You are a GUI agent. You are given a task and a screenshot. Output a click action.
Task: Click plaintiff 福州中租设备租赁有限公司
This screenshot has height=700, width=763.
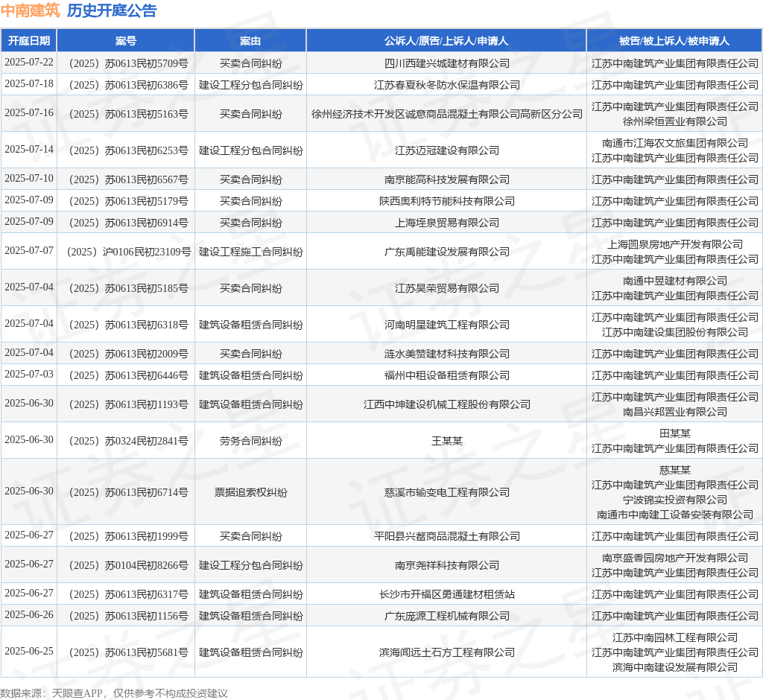pos(447,375)
